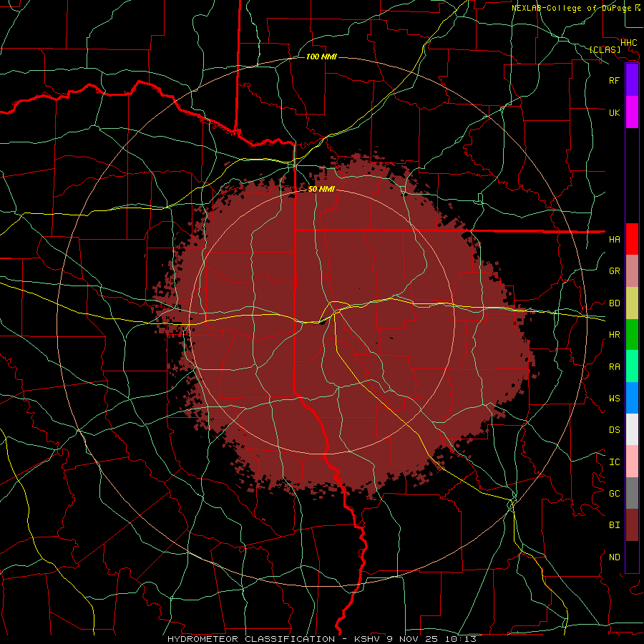Click the 50 NMI range ring label
The height and width of the screenshot is (644, 644).
(x=321, y=189)
